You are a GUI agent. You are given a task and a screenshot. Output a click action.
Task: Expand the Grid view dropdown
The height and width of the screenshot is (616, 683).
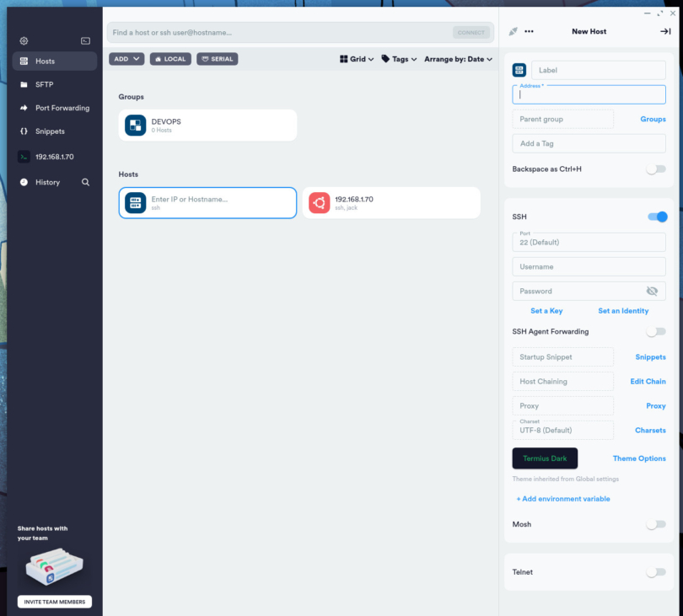357,59
